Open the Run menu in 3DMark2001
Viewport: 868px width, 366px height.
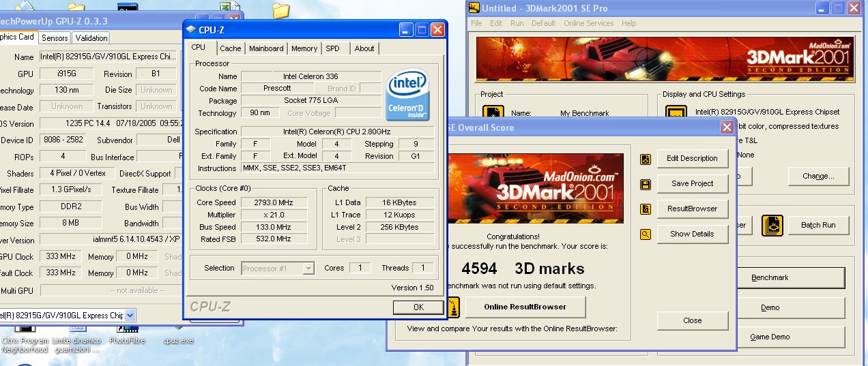pyautogui.click(x=517, y=23)
